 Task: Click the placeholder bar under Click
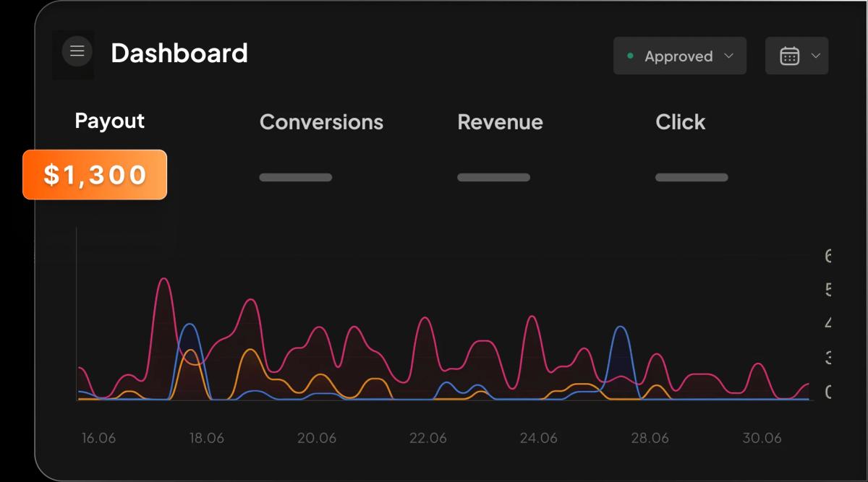coord(692,177)
